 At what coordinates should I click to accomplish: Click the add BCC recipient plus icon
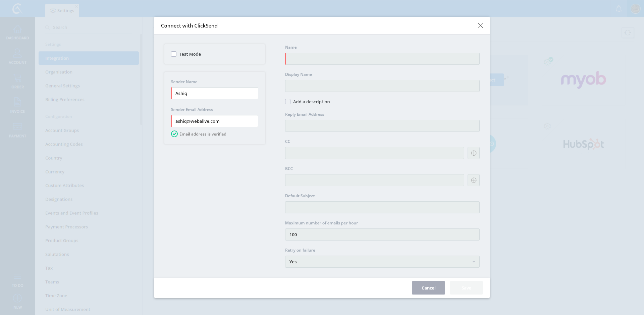click(473, 180)
